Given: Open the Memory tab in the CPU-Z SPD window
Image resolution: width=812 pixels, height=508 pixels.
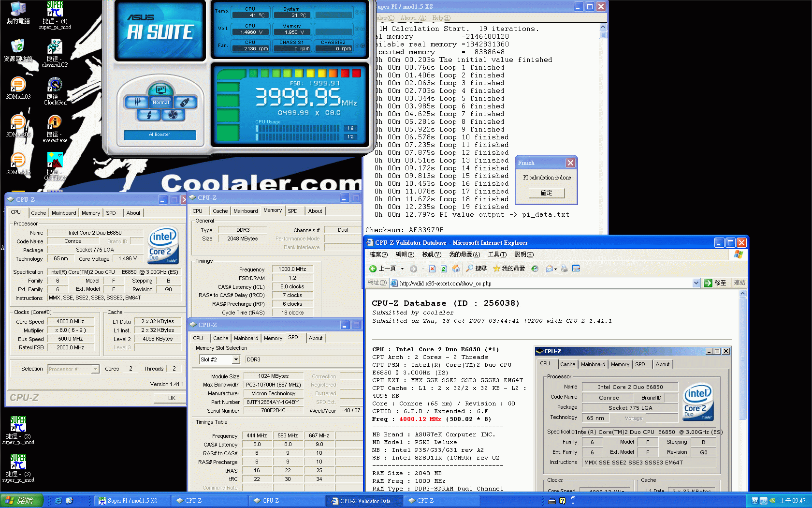Looking at the screenshot, I should [x=273, y=338].
